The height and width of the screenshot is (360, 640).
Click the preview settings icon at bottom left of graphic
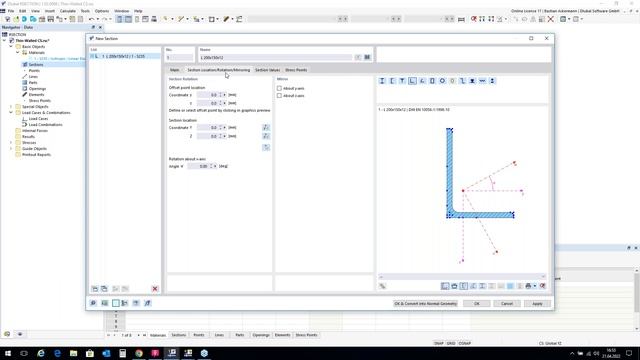(x=382, y=286)
